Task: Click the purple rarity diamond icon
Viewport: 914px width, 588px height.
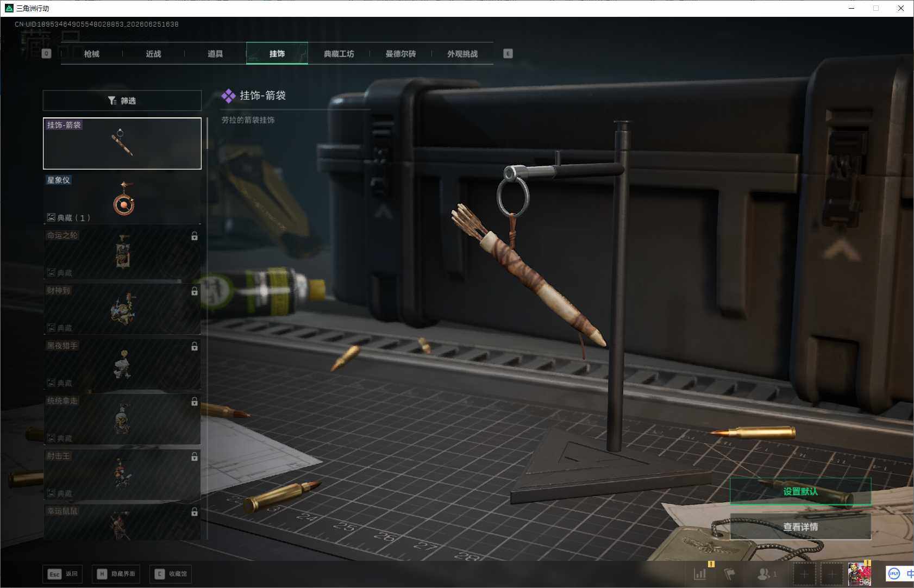Action: pos(228,96)
